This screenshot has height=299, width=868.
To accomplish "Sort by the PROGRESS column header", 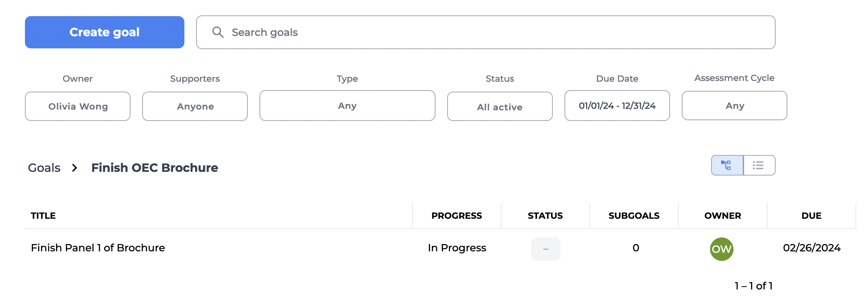I will (456, 216).
